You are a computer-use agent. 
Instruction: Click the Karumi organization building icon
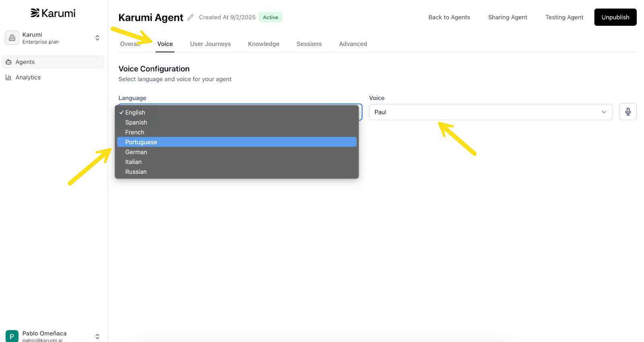pos(12,38)
